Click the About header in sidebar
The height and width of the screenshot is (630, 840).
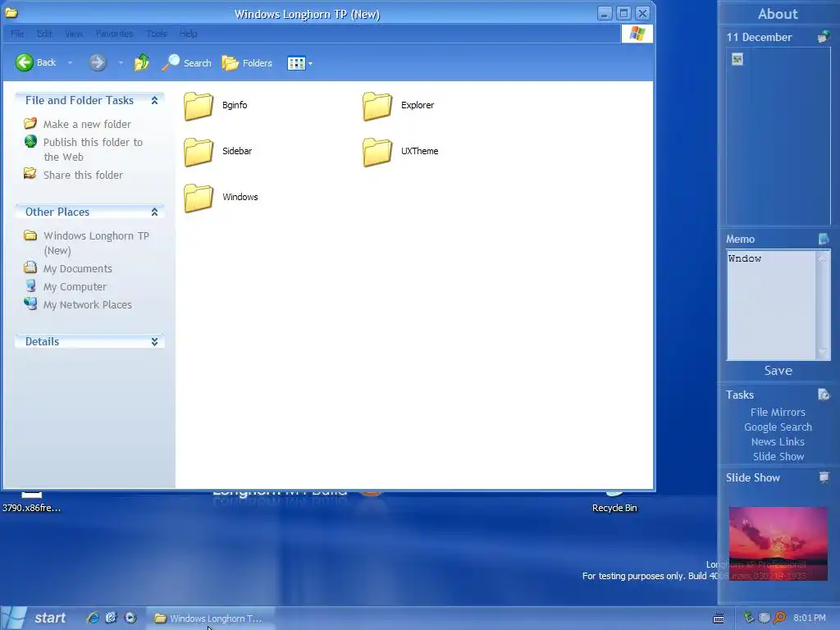(778, 14)
